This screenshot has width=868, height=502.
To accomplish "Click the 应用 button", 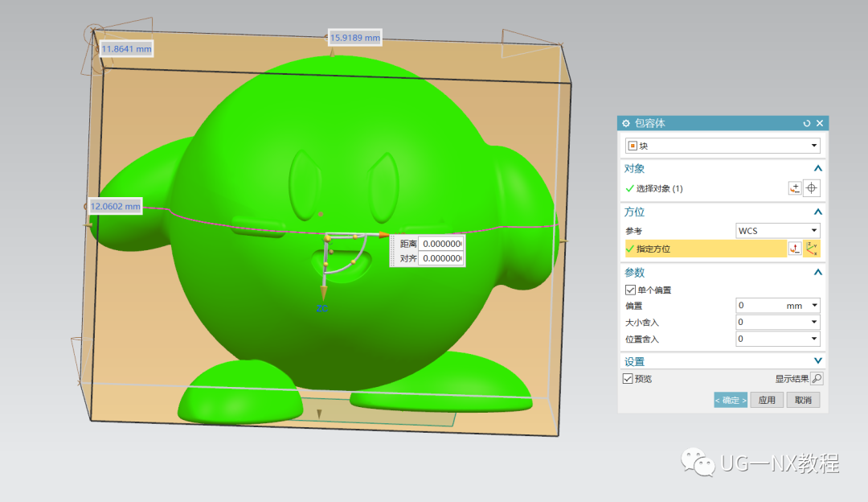I will tap(767, 400).
